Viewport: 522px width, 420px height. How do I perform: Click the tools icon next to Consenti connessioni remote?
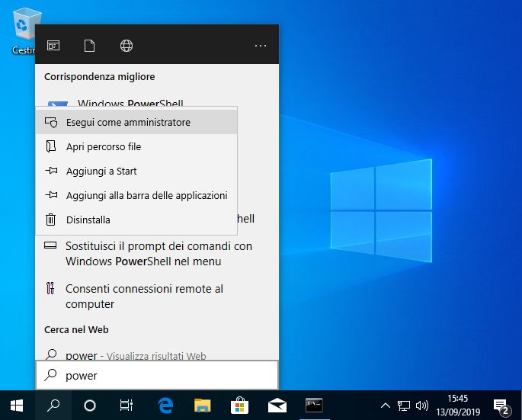pos(50,288)
